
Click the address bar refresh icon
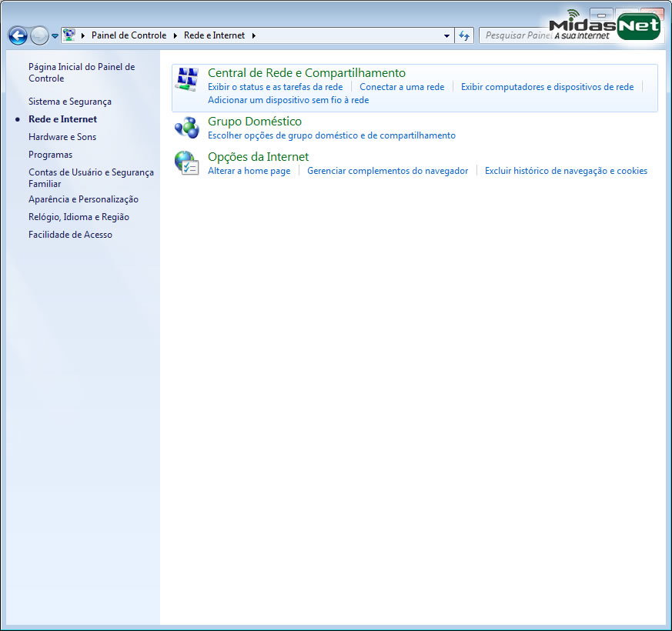point(464,35)
